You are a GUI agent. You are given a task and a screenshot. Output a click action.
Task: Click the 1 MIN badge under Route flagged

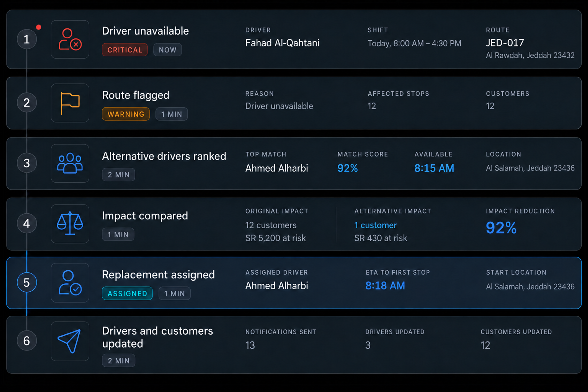(x=171, y=114)
